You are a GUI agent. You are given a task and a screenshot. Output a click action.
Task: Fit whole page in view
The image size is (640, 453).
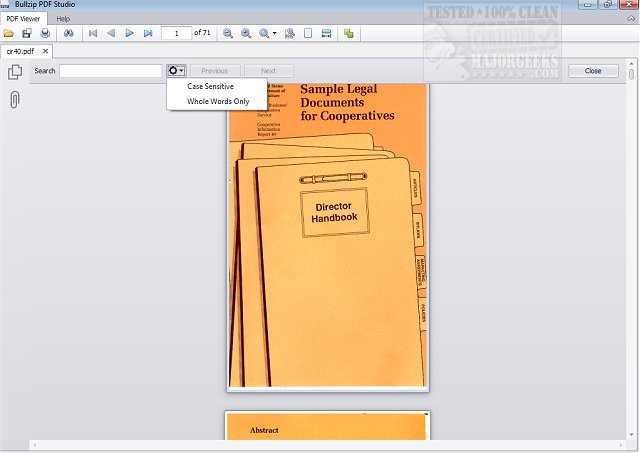tap(308, 33)
